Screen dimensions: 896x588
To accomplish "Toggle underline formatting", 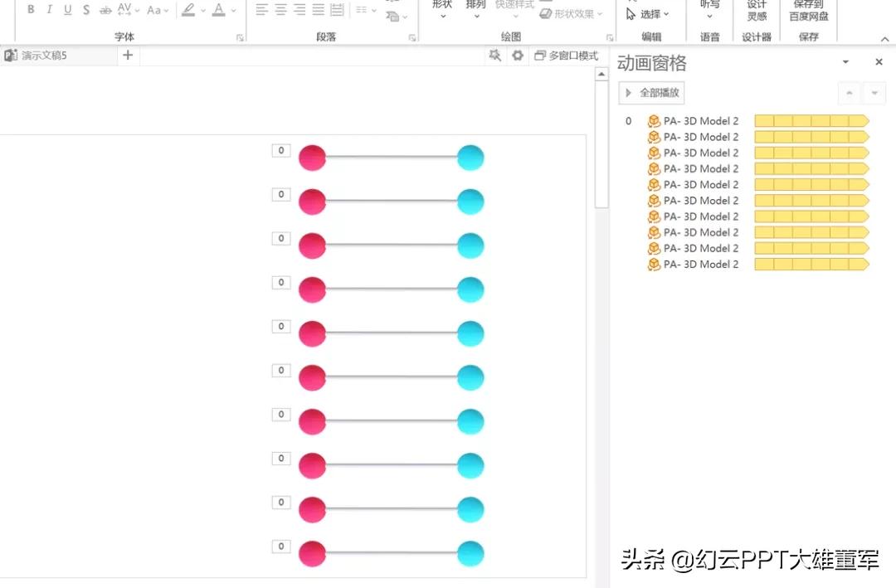I will [67, 9].
